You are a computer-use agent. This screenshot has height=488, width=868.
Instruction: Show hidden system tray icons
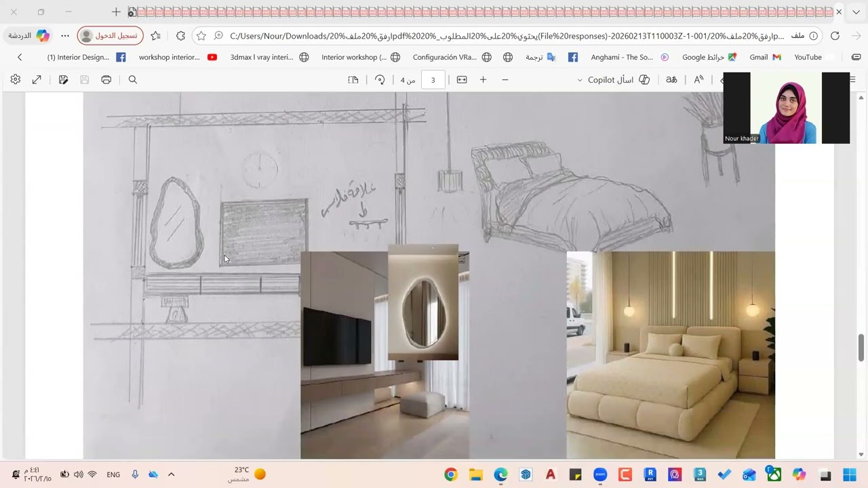(x=171, y=474)
